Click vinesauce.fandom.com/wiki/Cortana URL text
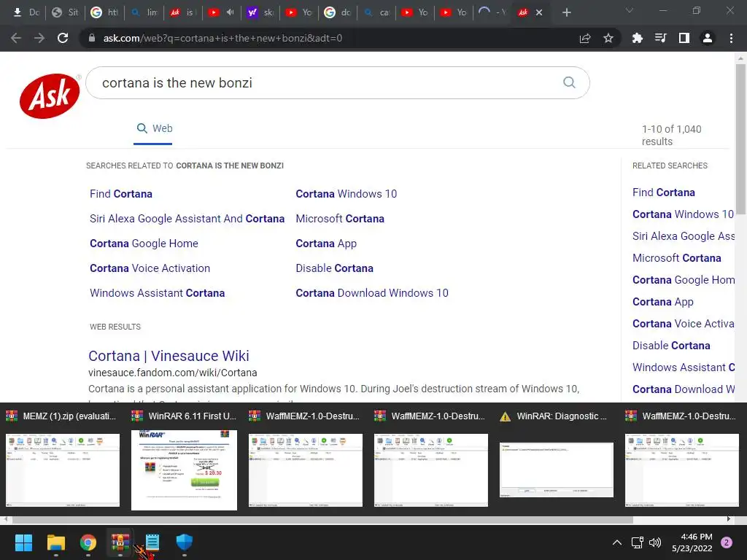The height and width of the screenshot is (560, 747). click(173, 373)
